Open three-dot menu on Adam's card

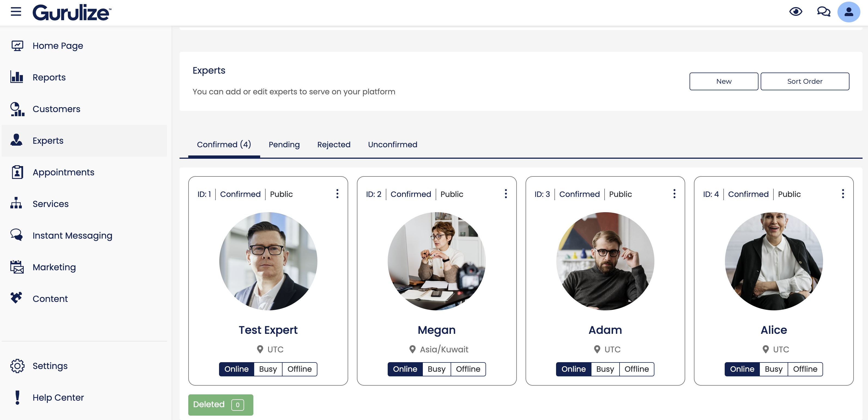[674, 194]
